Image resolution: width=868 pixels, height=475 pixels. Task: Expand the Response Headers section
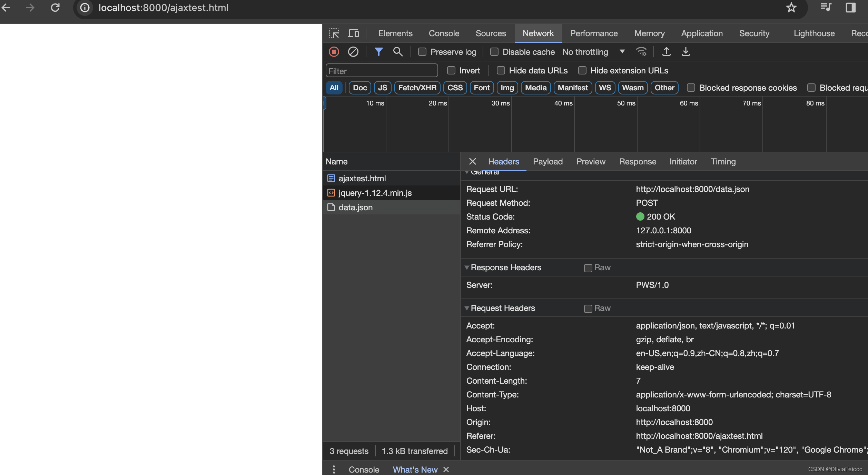click(x=467, y=268)
